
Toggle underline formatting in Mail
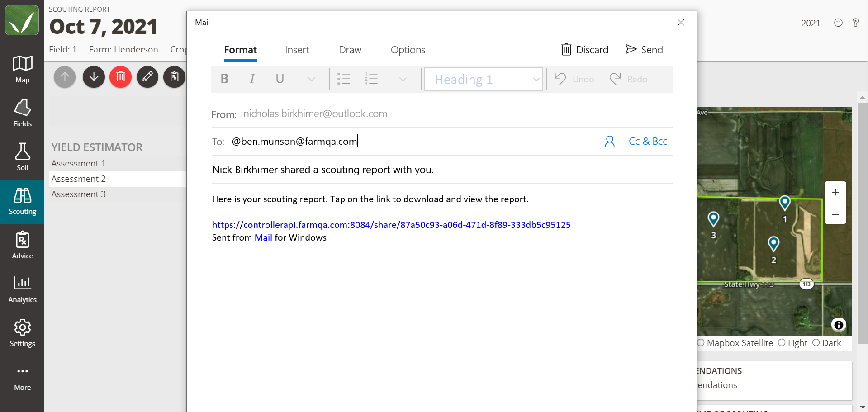click(280, 79)
